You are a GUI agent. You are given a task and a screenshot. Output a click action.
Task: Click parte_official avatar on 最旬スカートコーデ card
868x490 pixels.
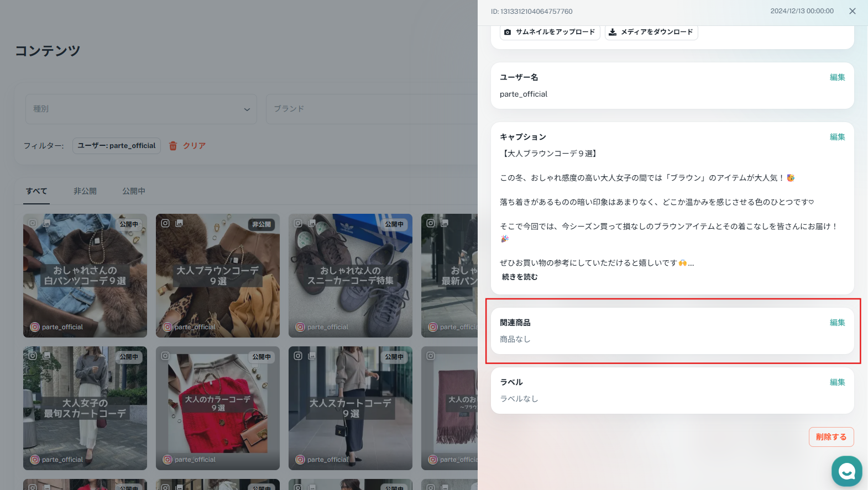pyautogui.click(x=35, y=460)
